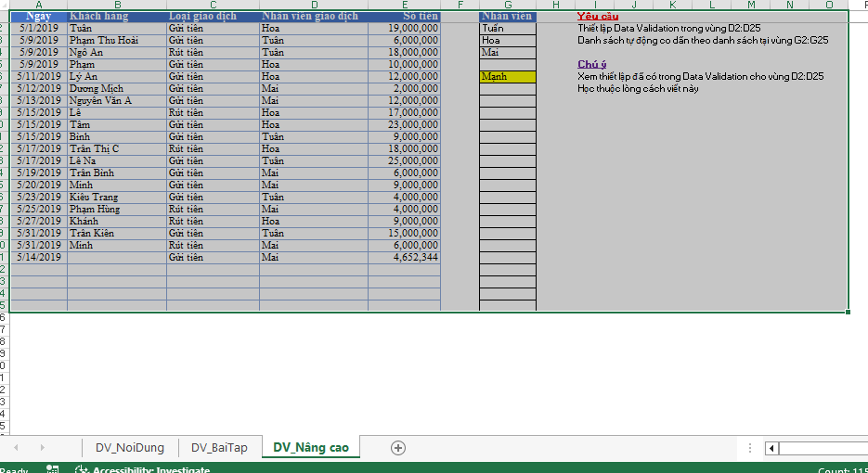The height and width of the screenshot is (473, 868).
Task: Add a new sheet with plus icon
Action: click(398, 448)
